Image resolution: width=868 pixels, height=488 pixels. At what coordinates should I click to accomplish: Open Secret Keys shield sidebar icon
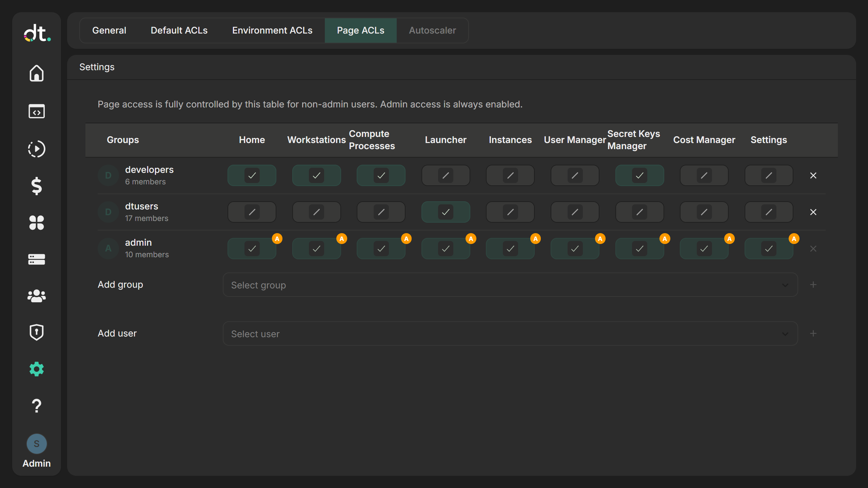pyautogui.click(x=37, y=332)
